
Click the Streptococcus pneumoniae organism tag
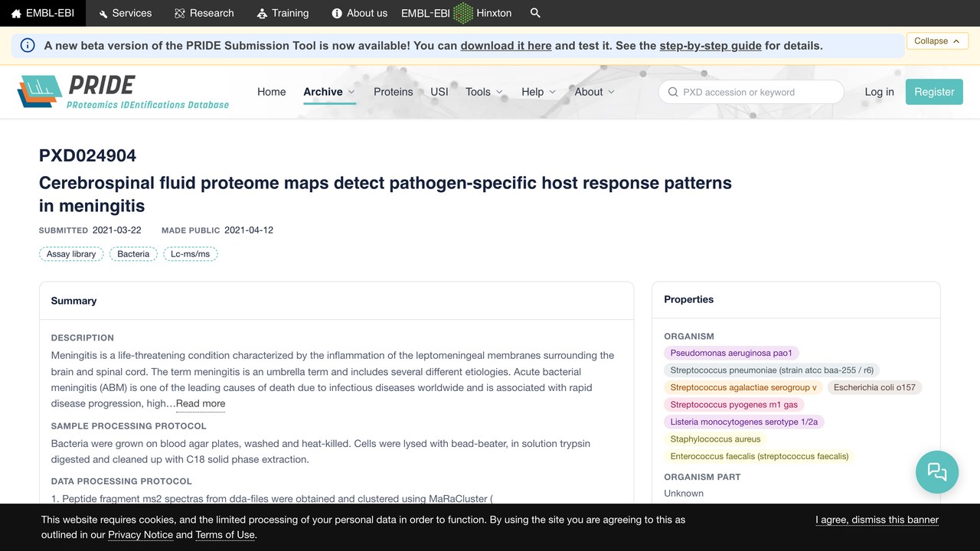772,370
